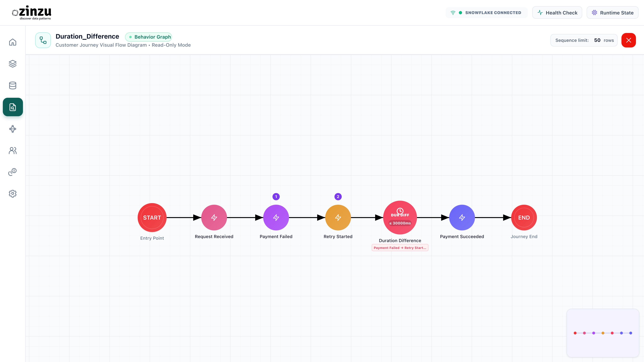Select the Retry Started event node
This screenshot has height=362, width=644.
coord(338,218)
